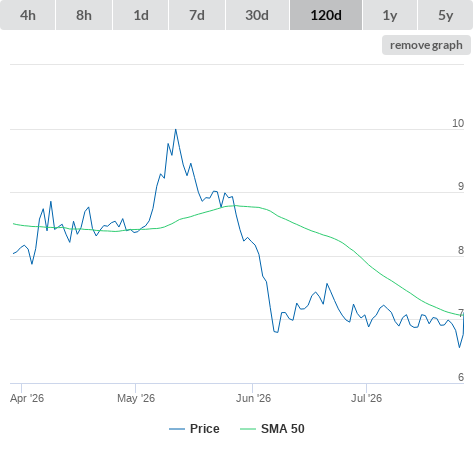
Task: Select the 4h time range tab
Action: coord(28,15)
